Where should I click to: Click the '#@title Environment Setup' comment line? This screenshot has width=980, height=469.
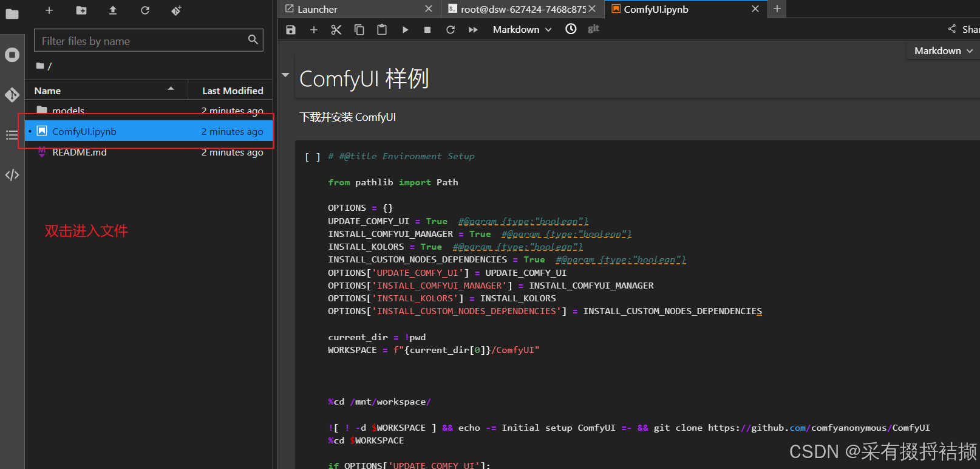click(401, 156)
